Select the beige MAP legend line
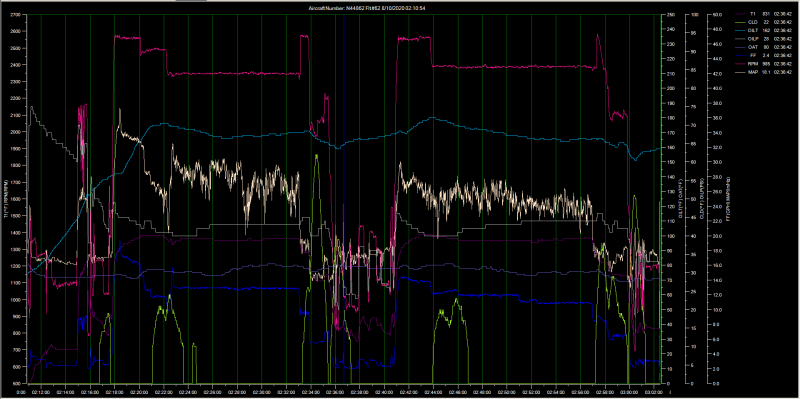Viewport: 800px width, 399px height. [x=740, y=72]
